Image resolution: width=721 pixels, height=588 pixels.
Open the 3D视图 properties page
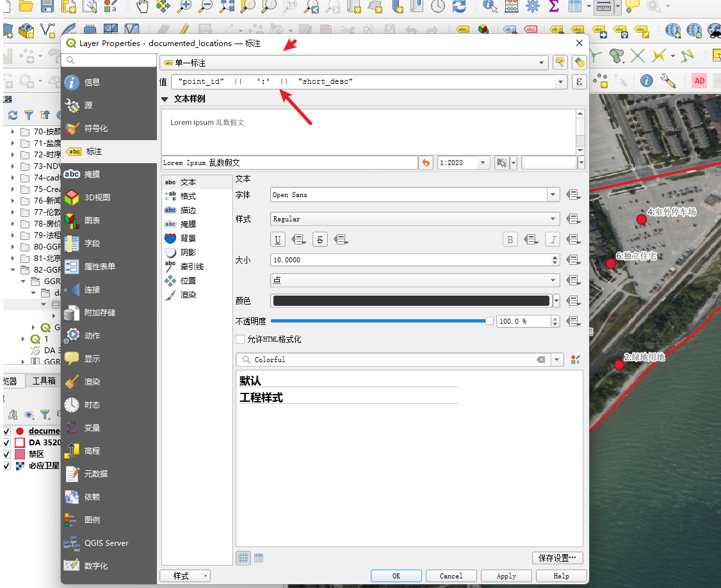point(109,198)
